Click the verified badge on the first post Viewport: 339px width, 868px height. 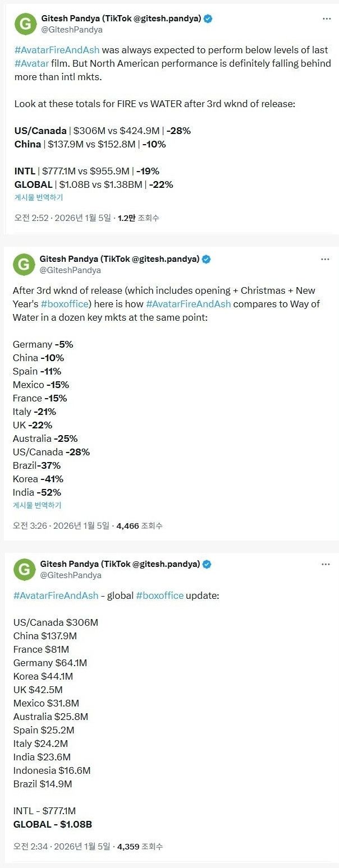click(x=208, y=19)
